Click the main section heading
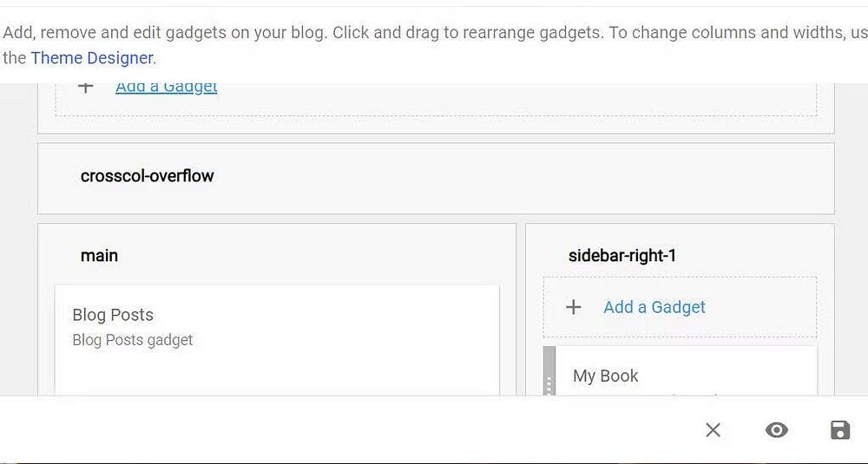Screen dimensions: 868x464 99,256
